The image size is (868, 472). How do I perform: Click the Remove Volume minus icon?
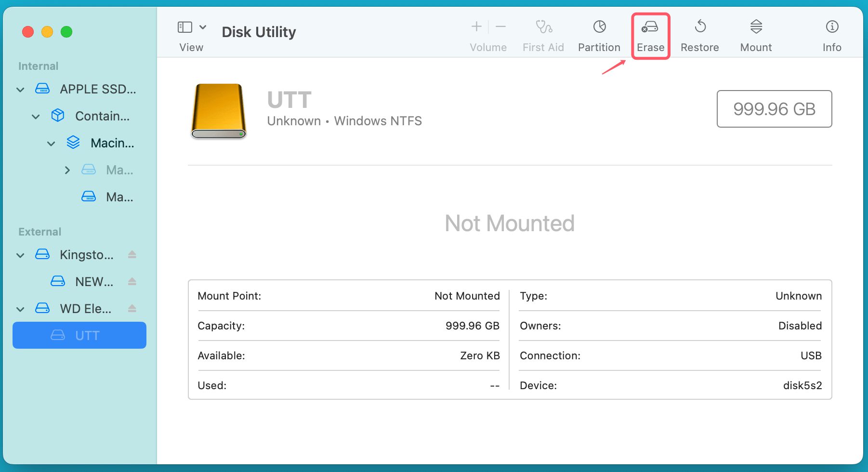pyautogui.click(x=500, y=26)
